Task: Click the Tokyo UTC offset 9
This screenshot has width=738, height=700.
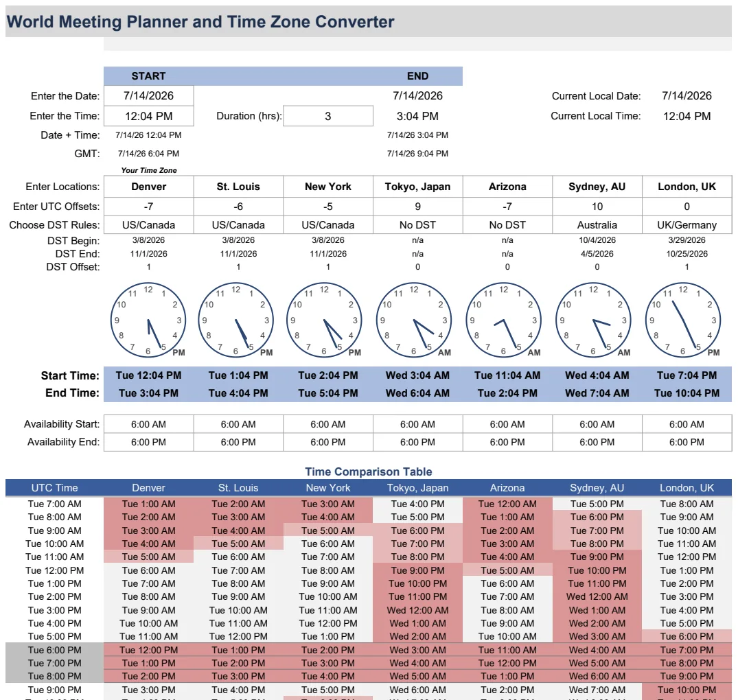Action: [x=417, y=207]
